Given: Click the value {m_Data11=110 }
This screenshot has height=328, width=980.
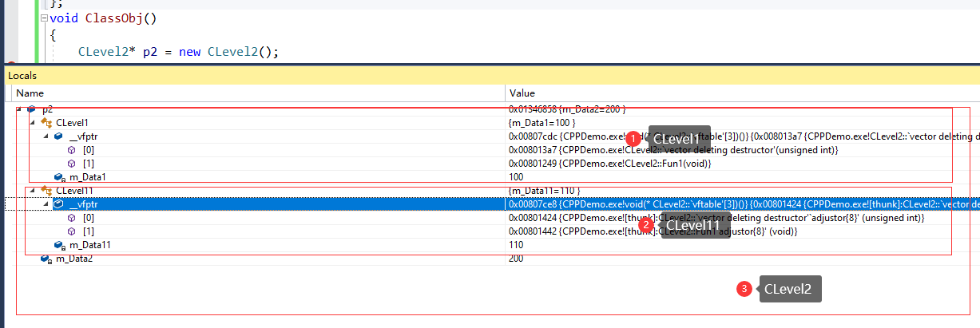Looking at the screenshot, I should point(544,191).
